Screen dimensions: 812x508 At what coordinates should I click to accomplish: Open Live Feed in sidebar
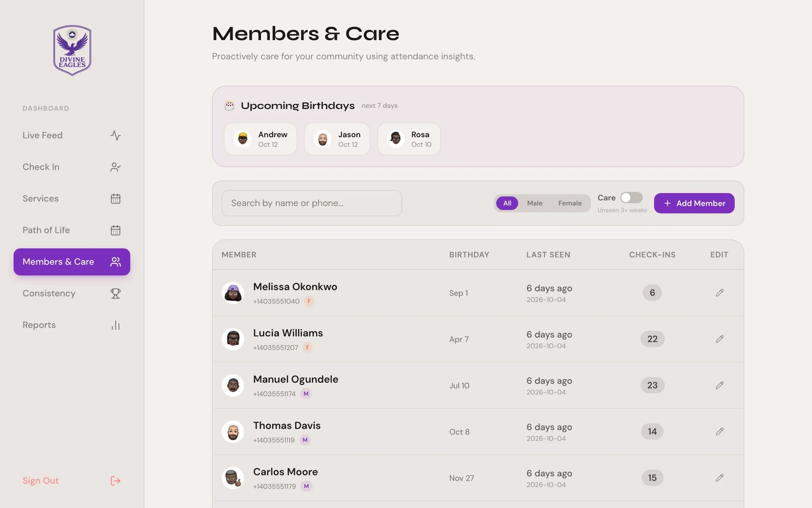click(72, 135)
